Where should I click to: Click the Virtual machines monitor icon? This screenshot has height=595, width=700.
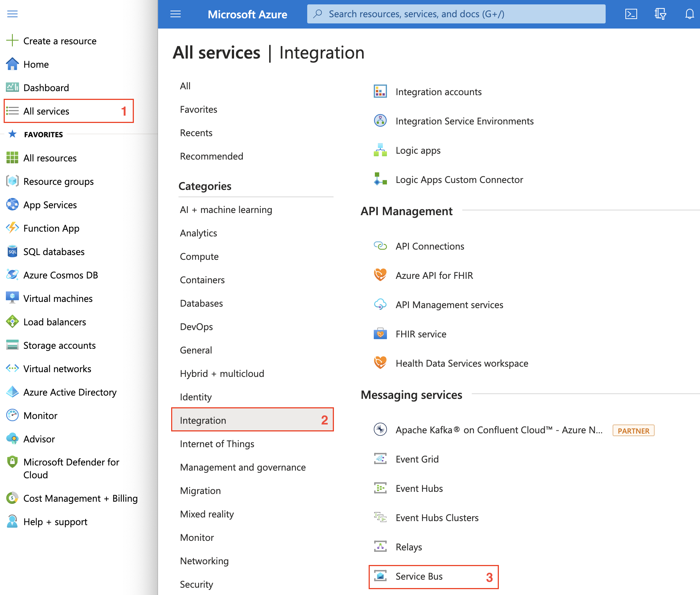tap(12, 298)
